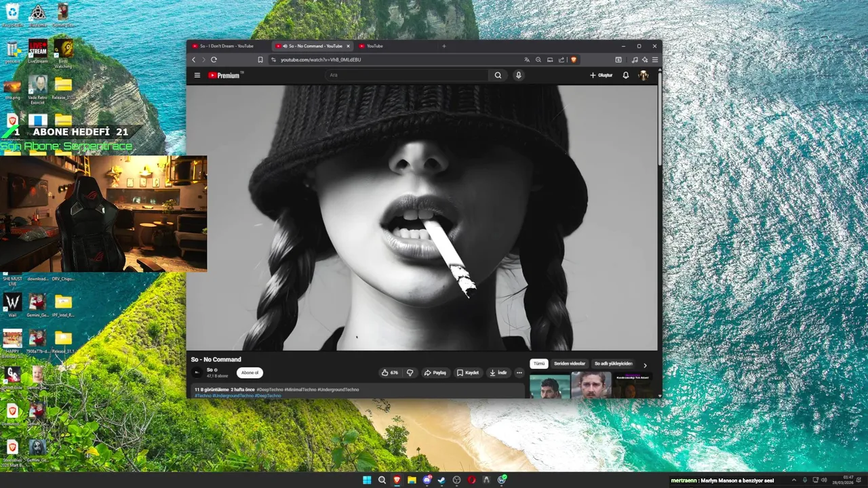Open the translate page icon in address bar
The width and height of the screenshot is (868, 488).
pyautogui.click(x=527, y=60)
